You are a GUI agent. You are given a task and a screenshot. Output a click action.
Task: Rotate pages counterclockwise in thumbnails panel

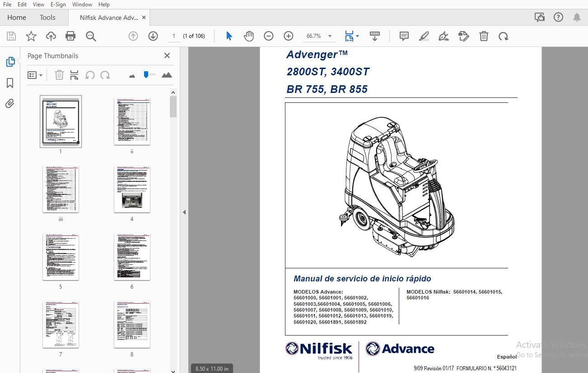click(x=90, y=75)
